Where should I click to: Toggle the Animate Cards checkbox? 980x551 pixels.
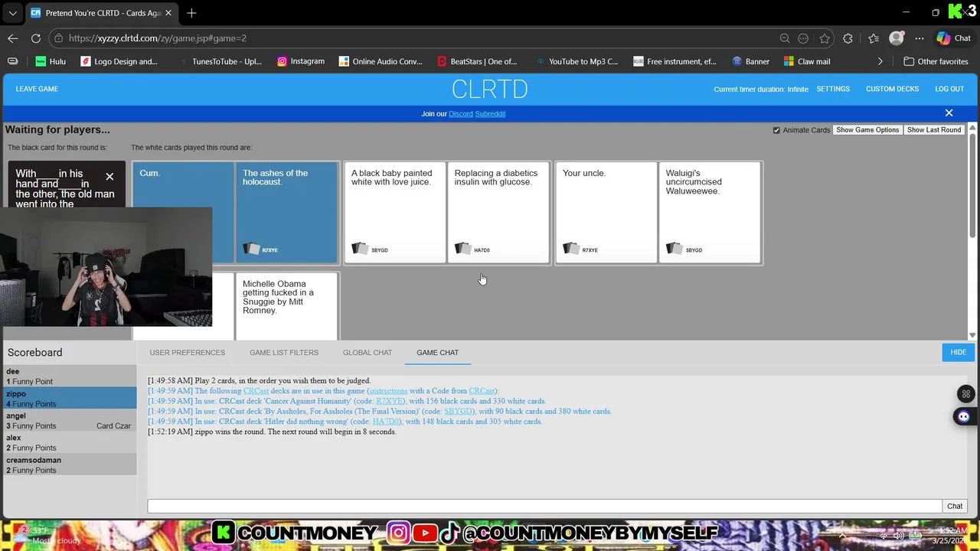[x=776, y=130]
